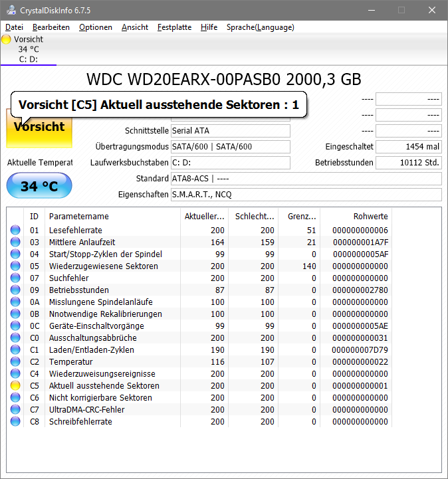Open the Sprache(Language) menu
This screenshot has width=448, height=479.
pyautogui.click(x=261, y=27)
